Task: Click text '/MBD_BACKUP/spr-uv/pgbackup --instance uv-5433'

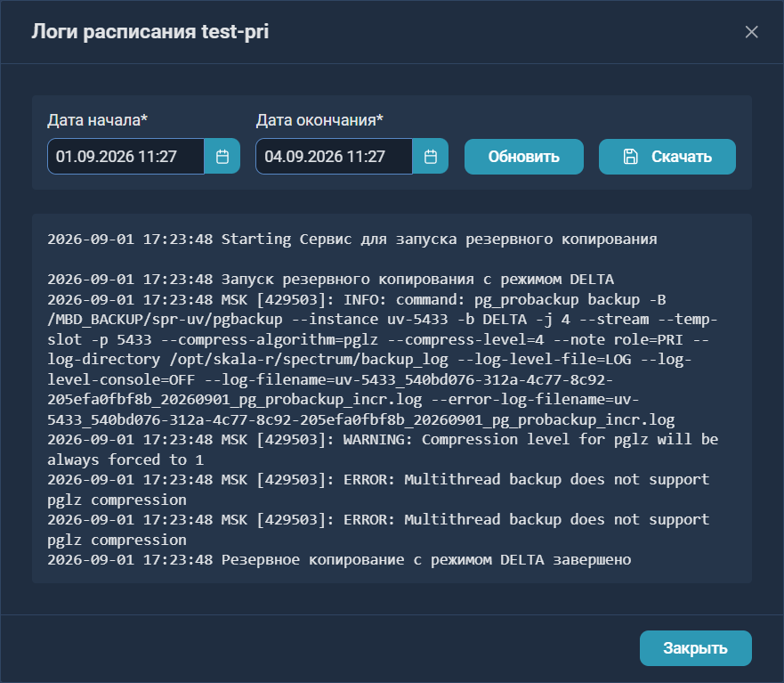Action: click(247, 319)
